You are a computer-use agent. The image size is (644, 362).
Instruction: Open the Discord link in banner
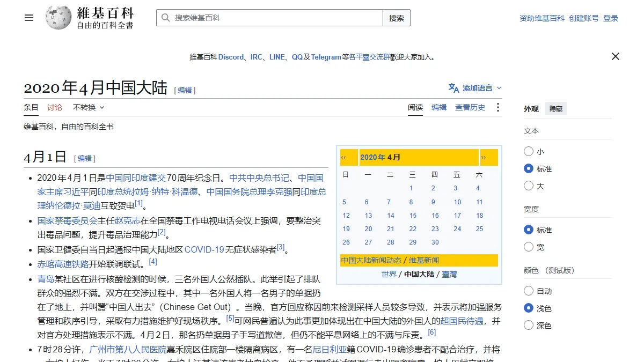coord(231,57)
